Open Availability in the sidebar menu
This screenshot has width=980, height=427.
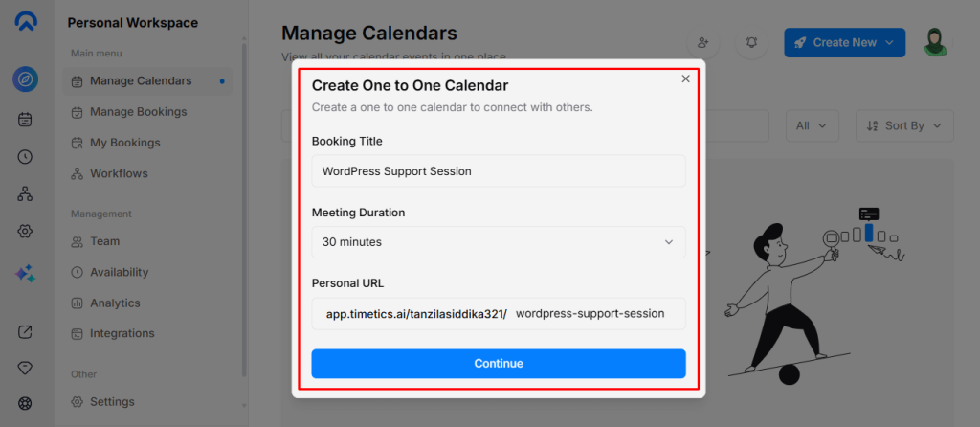119,273
